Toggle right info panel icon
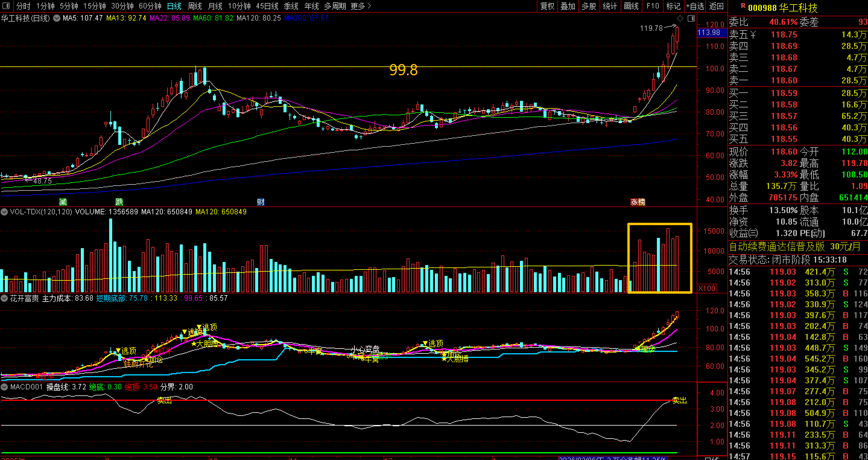Screen dimensions: 868x460 [691, 18]
